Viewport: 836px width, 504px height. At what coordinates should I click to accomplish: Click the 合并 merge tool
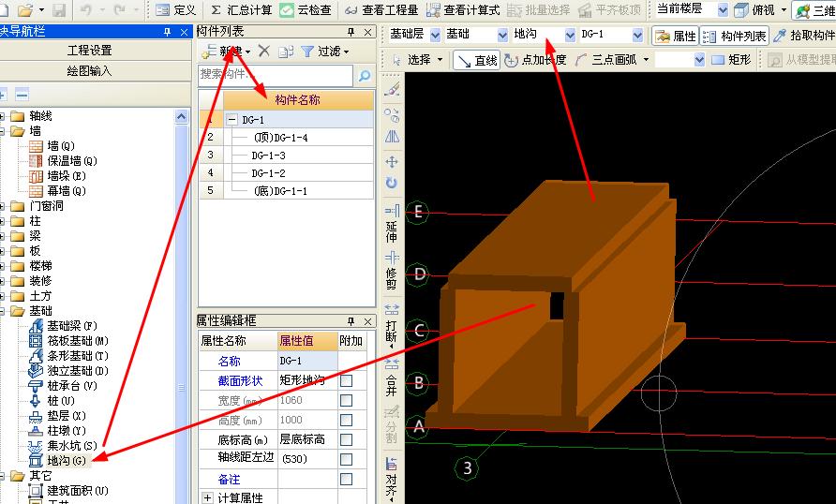pos(392,378)
